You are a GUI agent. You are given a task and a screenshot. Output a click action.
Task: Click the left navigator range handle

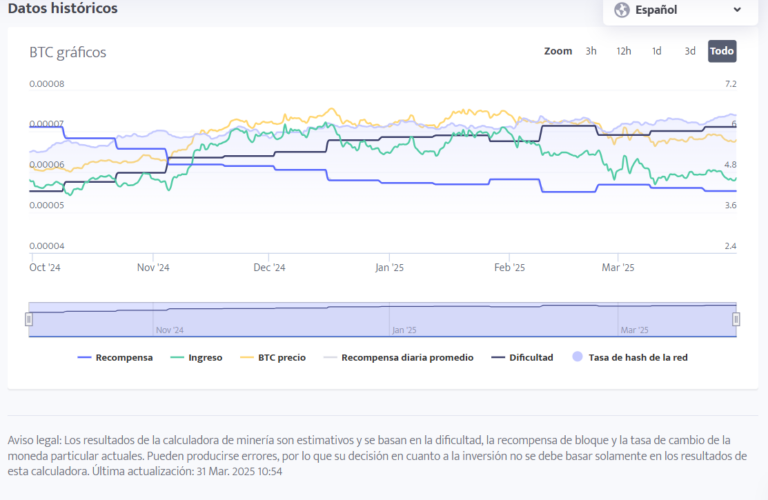[x=29, y=319]
